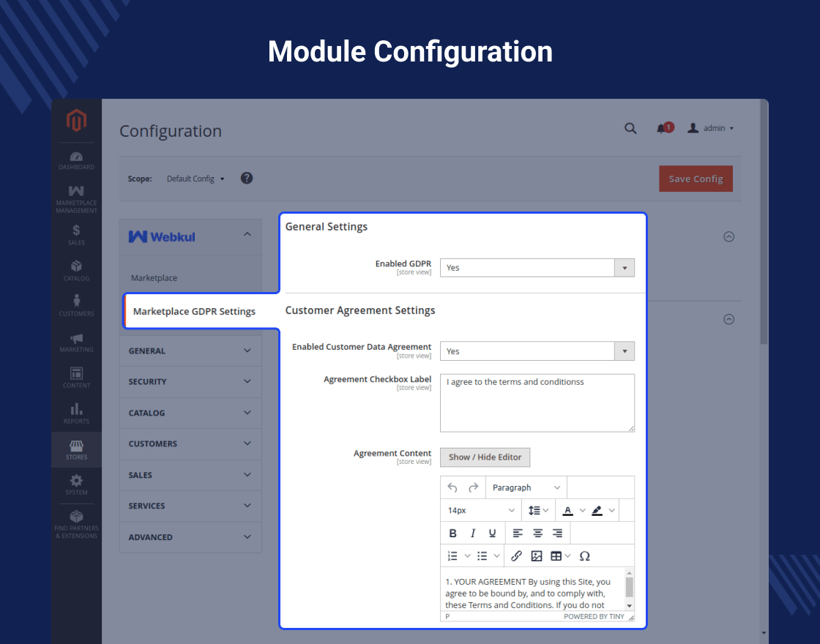Expand the CATALOG config section
The image size is (820, 644).
[190, 413]
